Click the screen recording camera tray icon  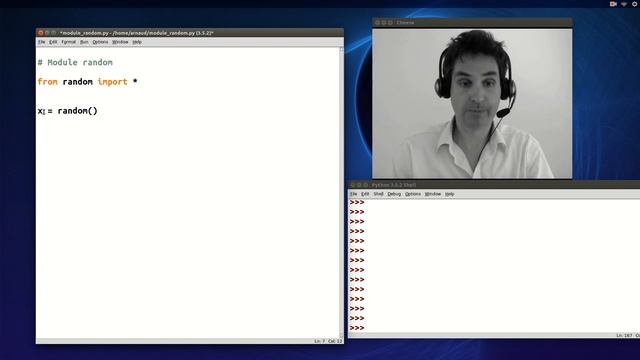613,4
